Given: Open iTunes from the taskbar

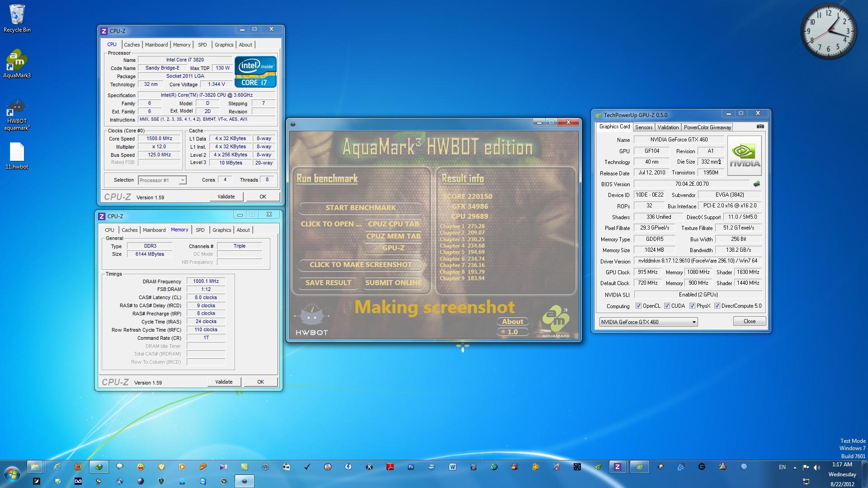Looking at the screenshot, I should (265, 467).
